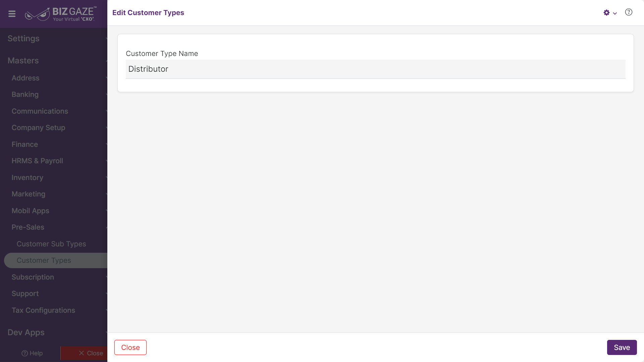Click the red Close button in sidebar

coord(84,353)
